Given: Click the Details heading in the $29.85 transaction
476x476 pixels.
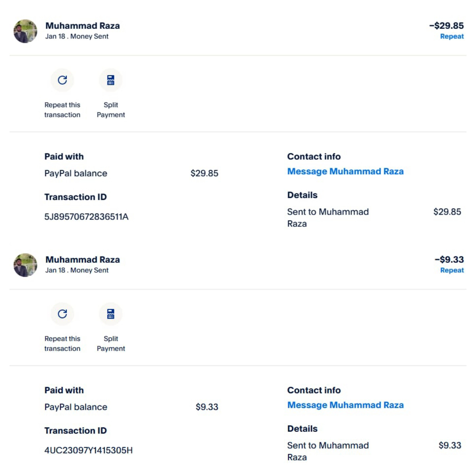Looking at the screenshot, I should point(302,195).
